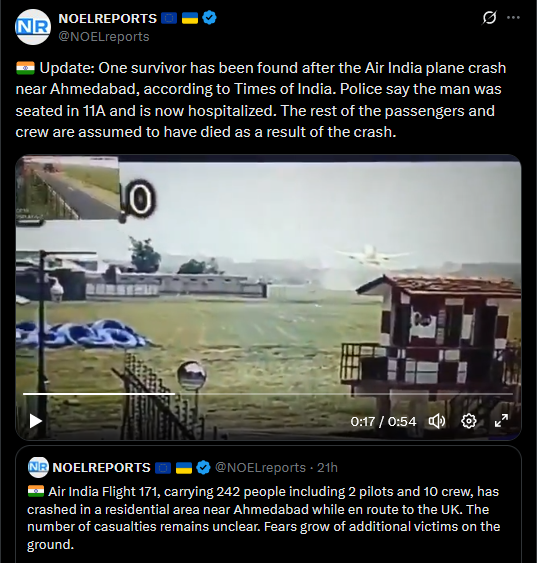Open the @NOELreports handle link
This screenshot has width=537, height=563.
[104, 37]
